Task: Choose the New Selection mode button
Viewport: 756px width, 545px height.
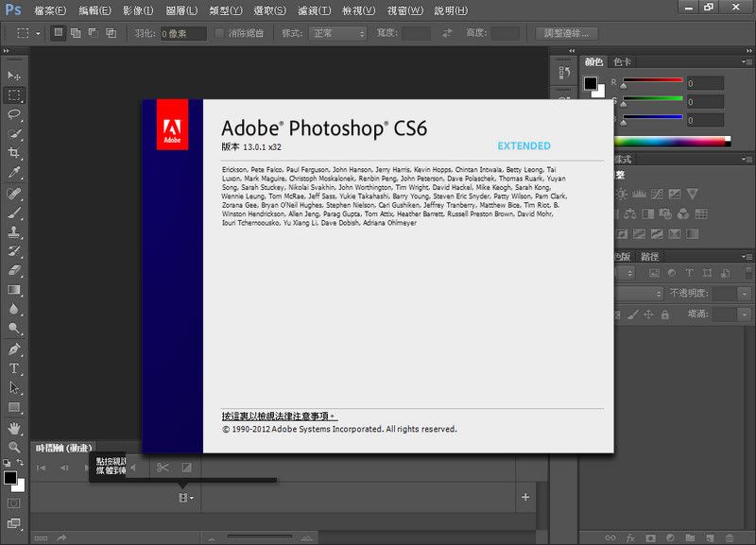Action: click(x=59, y=33)
